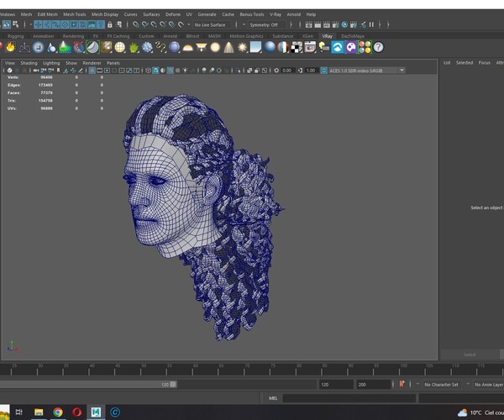
Task: Open the Shading panel menu
Action: pos(29,63)
